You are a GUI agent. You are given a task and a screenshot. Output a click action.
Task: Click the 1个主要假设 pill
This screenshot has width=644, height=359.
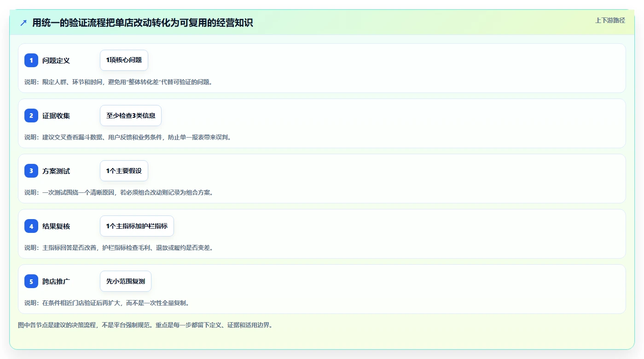pyautogui.click(x=124, y=171)
